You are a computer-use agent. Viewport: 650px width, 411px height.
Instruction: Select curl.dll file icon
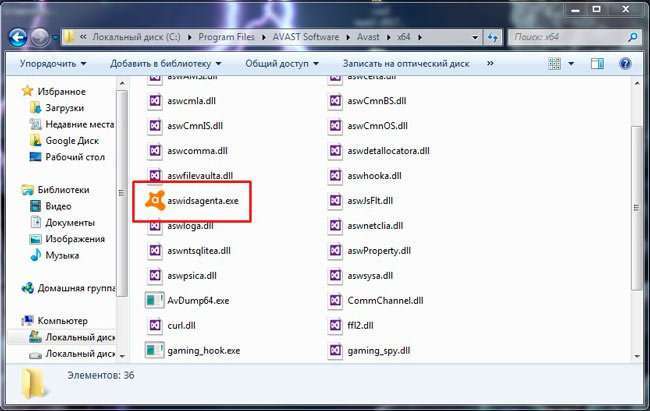[155, 326]
